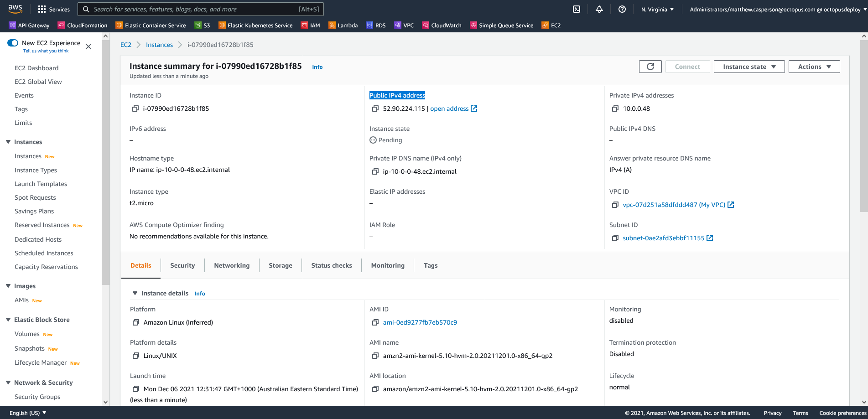Copy the Private IPv4 address
The image size is (868, 419).
(615, 109)
